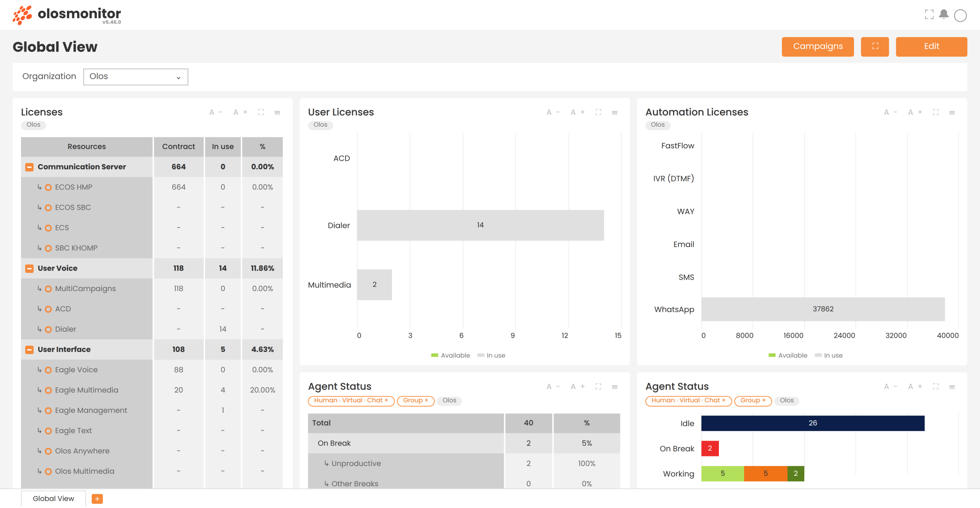Click the Multimedia bar showing 2
Viewport: 980px width, 508px height.
coord(374,285)
